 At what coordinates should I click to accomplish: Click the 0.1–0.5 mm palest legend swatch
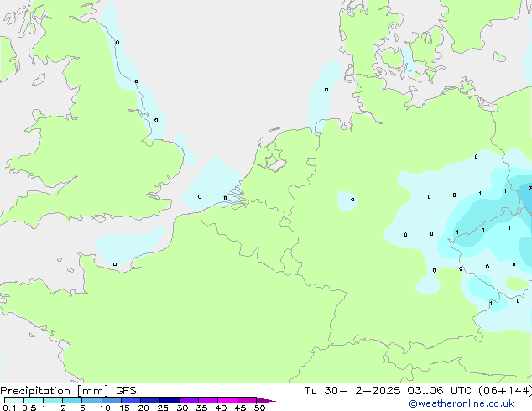point(14,400)
